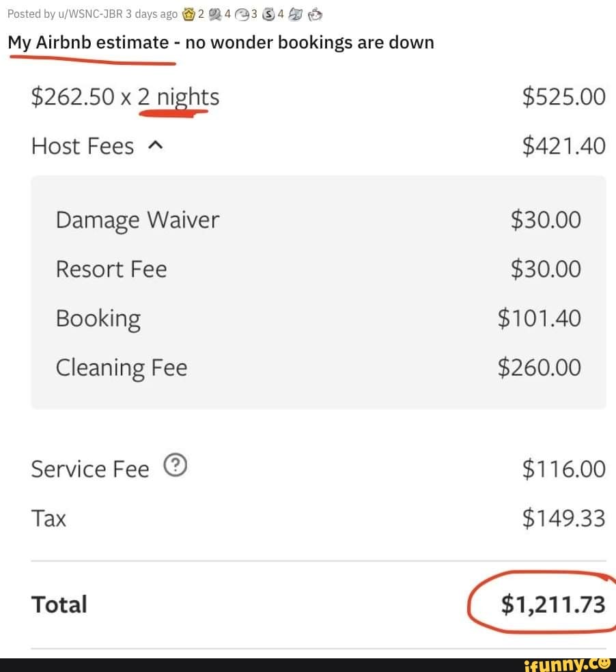This screenshot has height=672, width=616.
Task: Click the $1,211.73 total amount
Action: [x=552, y=604]
